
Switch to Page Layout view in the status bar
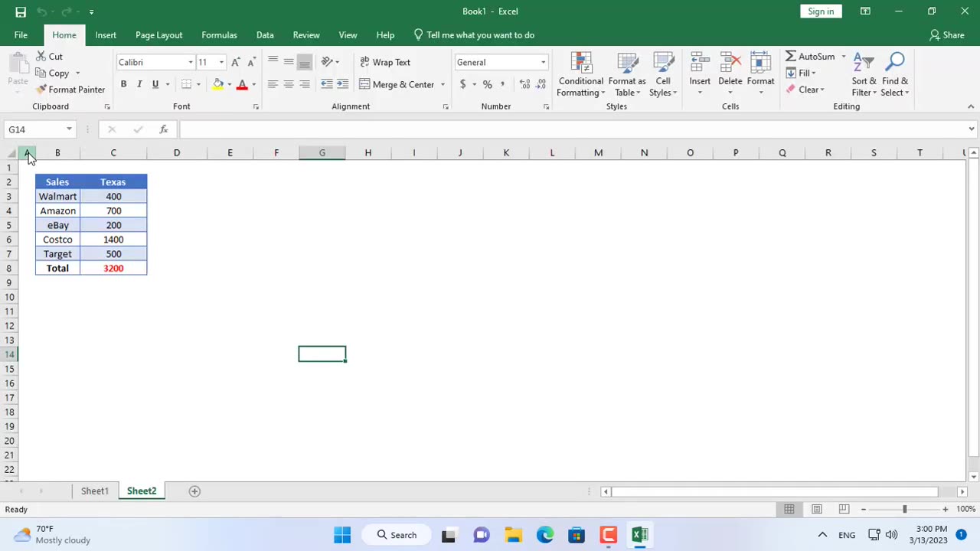click(816, 509)
